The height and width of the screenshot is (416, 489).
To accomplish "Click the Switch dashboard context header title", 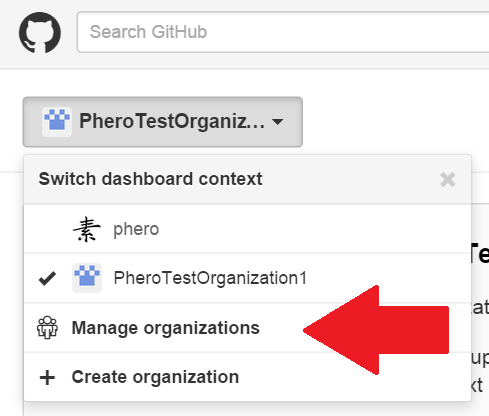I will (x=150, y=179).
